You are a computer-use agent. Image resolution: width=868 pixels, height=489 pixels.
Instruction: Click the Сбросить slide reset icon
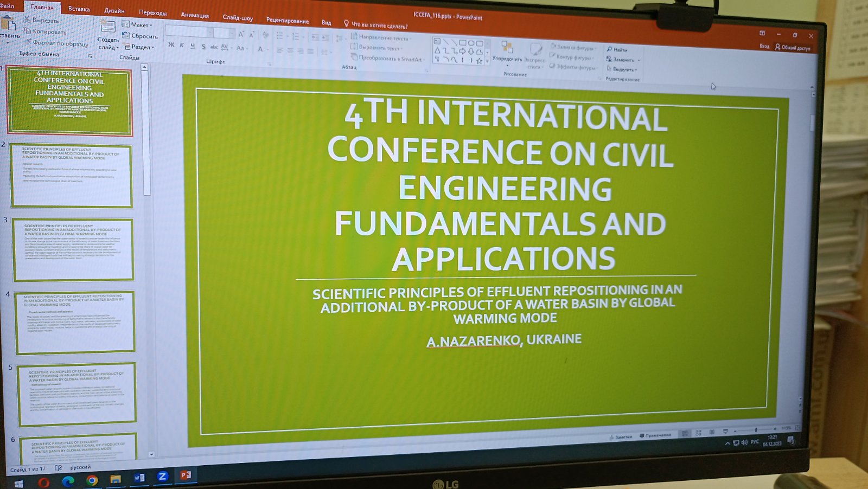[x=126, y=36]
